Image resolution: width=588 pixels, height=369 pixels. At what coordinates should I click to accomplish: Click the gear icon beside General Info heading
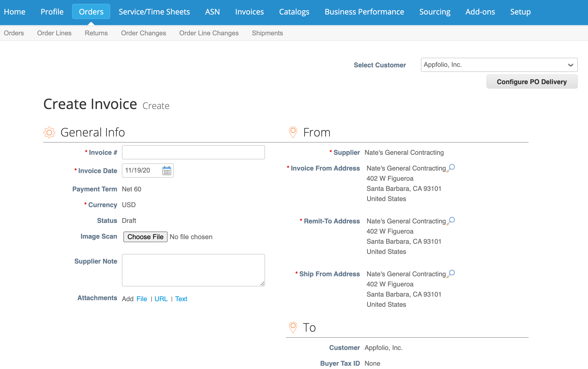click(49, 132)
